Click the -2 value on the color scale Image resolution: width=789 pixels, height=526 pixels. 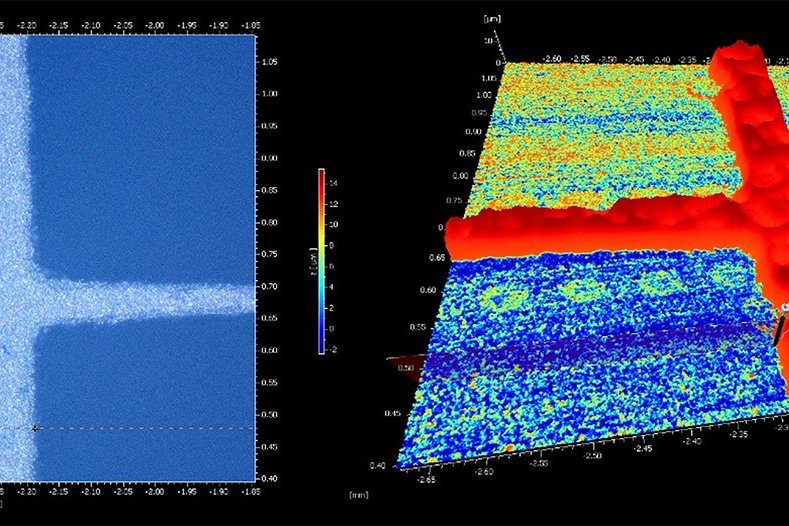coord(332,349)
